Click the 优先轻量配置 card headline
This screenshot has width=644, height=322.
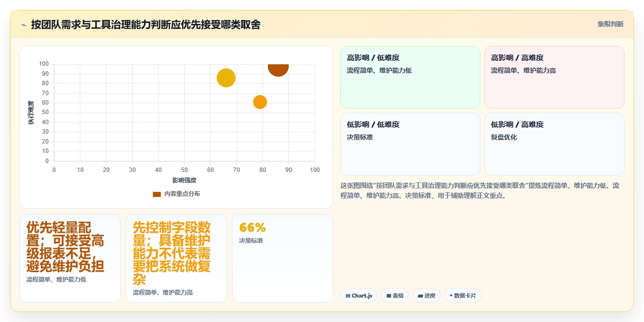coord(65,247)
